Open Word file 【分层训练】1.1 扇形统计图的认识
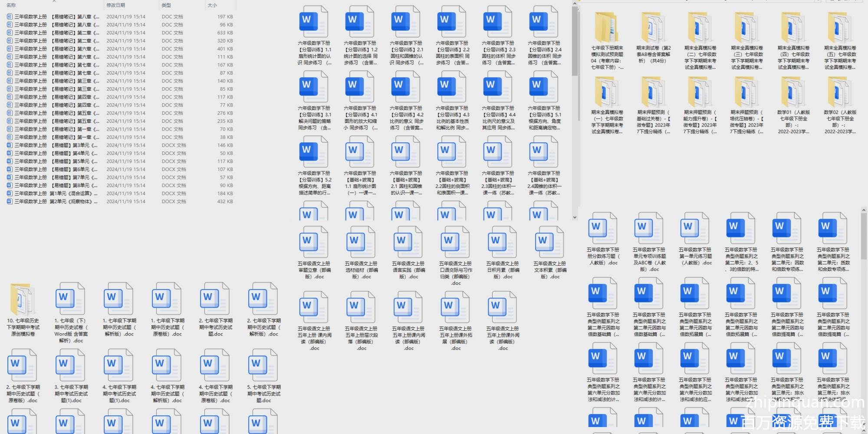The image size is (868, 434). [314, 22]
